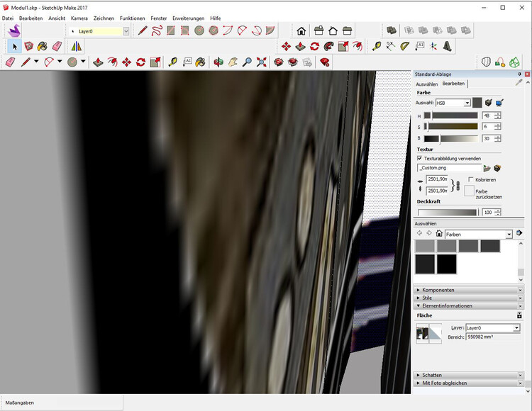Open the HSB color mode dropdown
The image size is (532, 411).
pos(453,103)
